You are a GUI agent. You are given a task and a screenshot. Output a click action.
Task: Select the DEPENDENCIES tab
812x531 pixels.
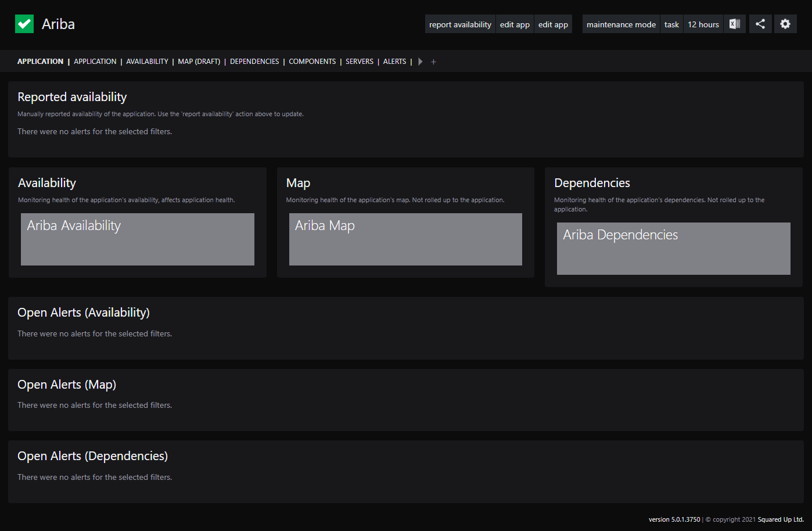click(x=254, y=61)
